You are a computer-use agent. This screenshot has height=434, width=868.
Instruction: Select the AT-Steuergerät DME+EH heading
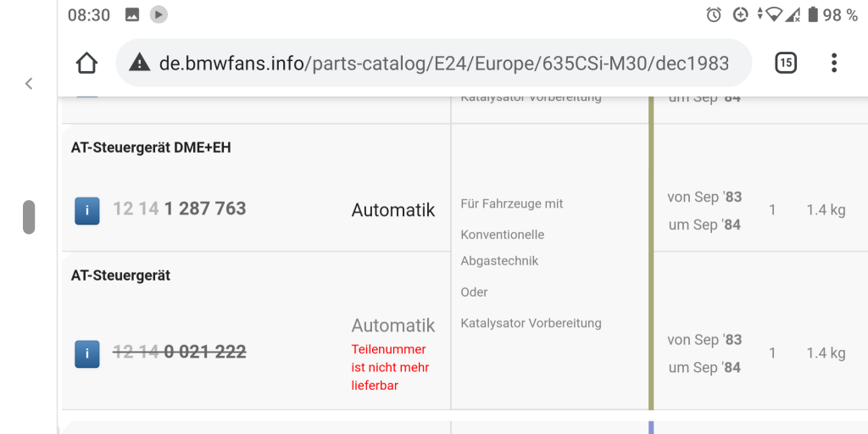tap(151, 147)
